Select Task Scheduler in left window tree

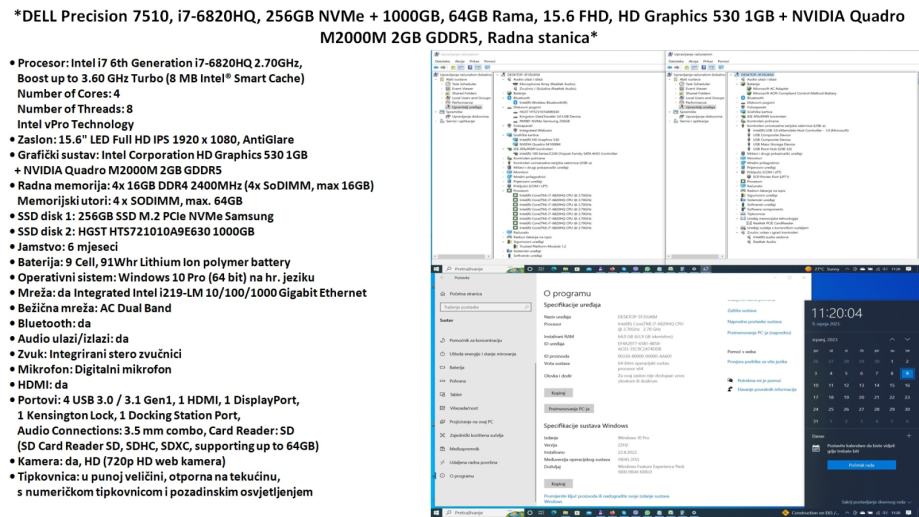coord(464,84)
